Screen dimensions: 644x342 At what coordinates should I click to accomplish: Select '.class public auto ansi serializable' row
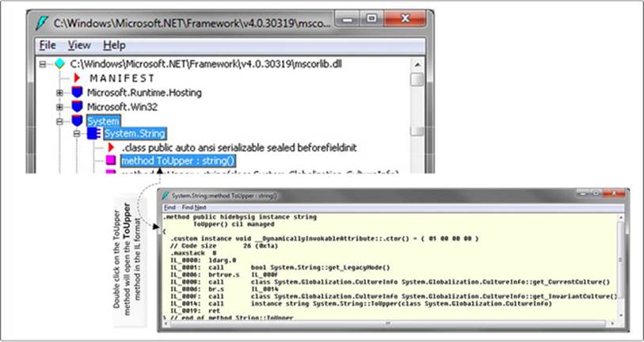coord(239,147)
